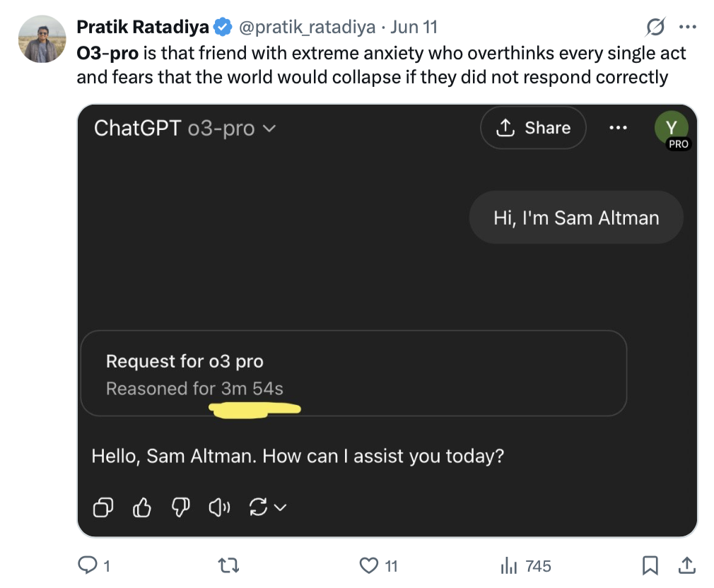Open ChatGPT three-dot options menu

[x=618, y=128]
